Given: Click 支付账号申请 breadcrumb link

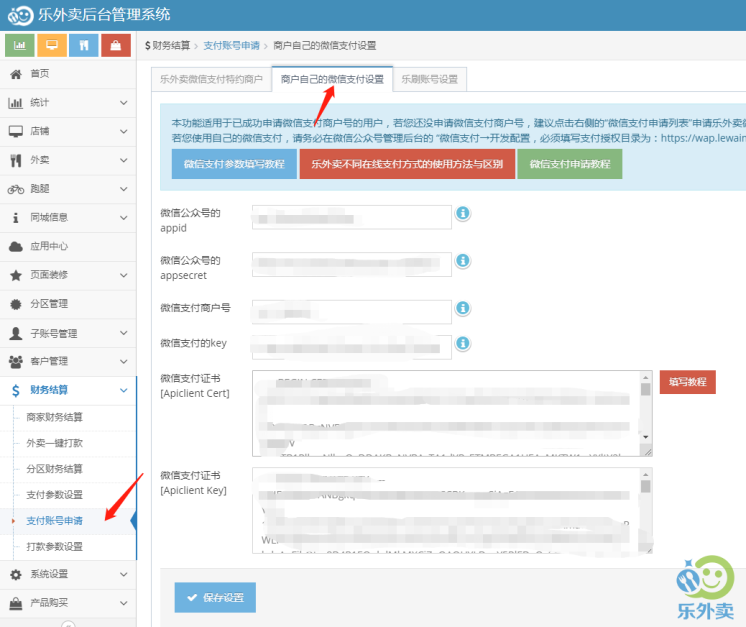Looking at the screenshot, I should point(232,46).
